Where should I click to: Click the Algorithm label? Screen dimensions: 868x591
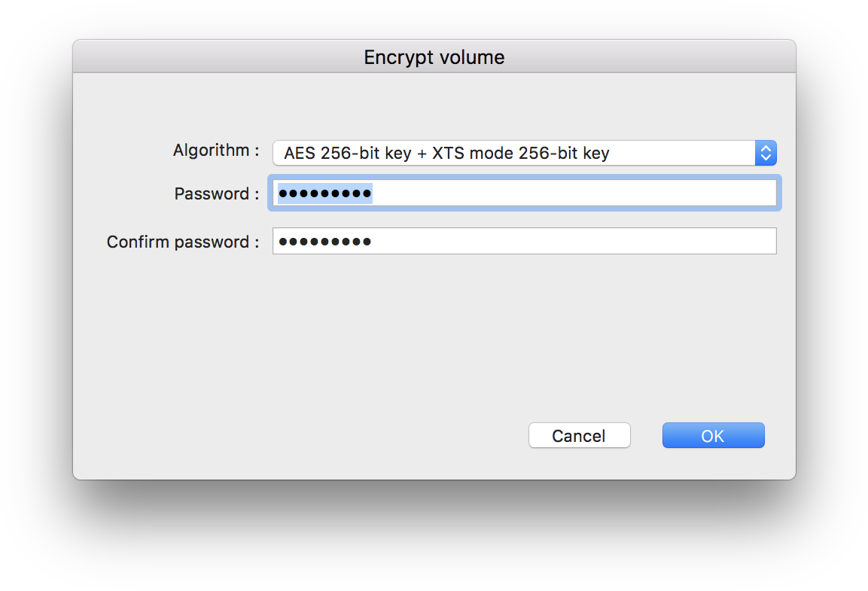216,150
